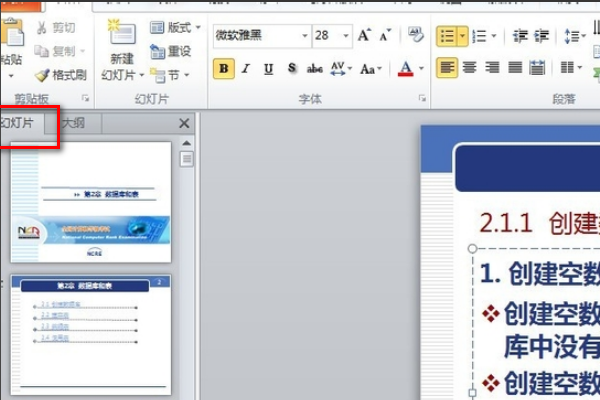Open the Line Spacing menu
600x400 pixels.
tap(575, 36)
